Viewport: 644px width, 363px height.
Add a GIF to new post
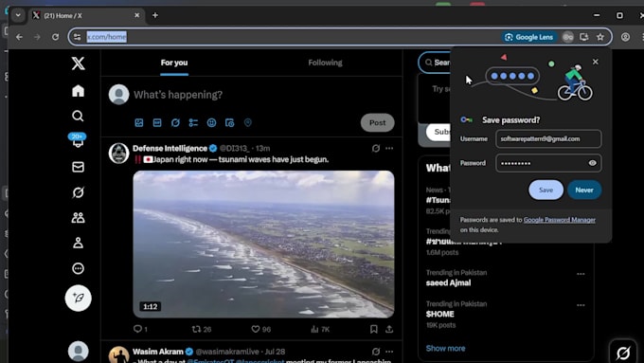(x=157, y=122)
